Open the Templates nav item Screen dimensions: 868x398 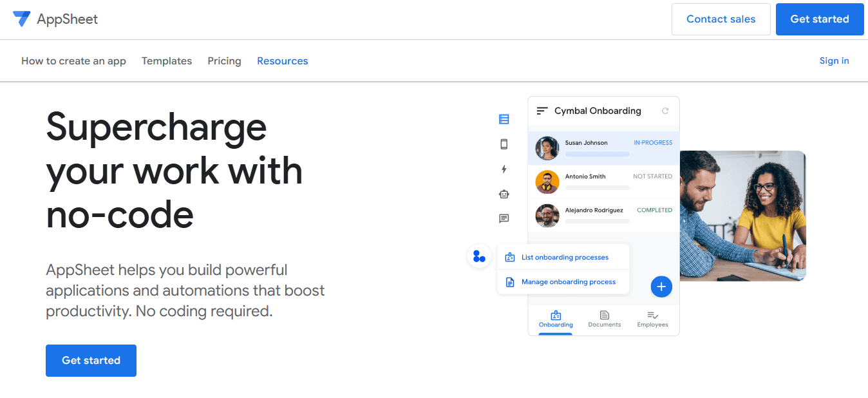167,61
